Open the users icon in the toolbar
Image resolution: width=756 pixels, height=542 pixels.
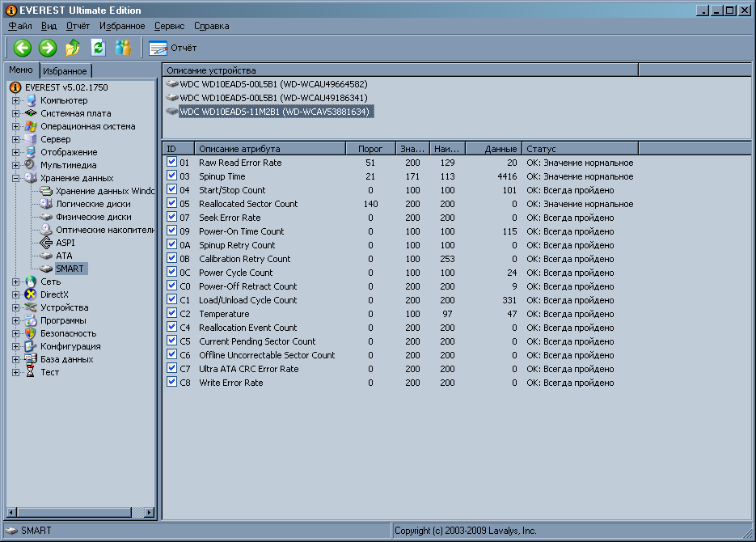click(123, 48)
